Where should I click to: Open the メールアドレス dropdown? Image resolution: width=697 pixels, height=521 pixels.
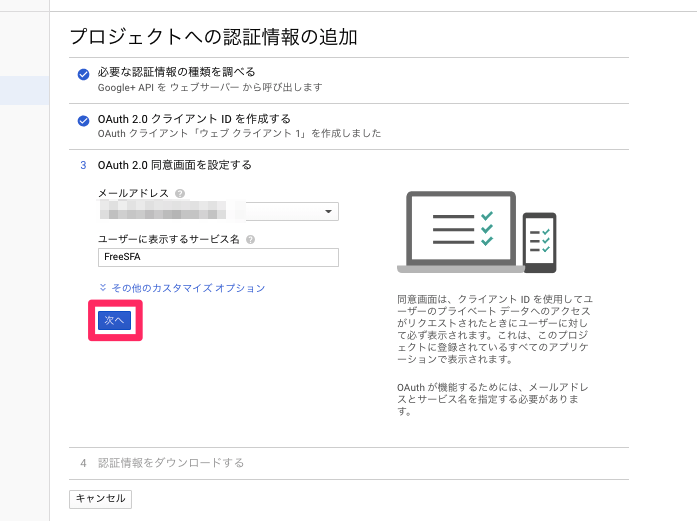[x=218, y=211]
